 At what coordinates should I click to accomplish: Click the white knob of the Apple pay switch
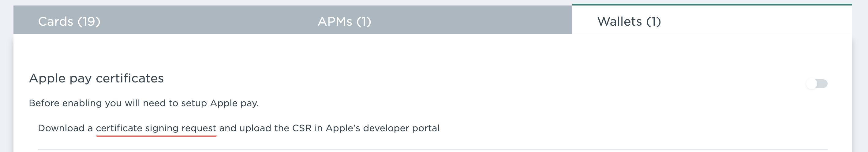click(x=811, y=84)
